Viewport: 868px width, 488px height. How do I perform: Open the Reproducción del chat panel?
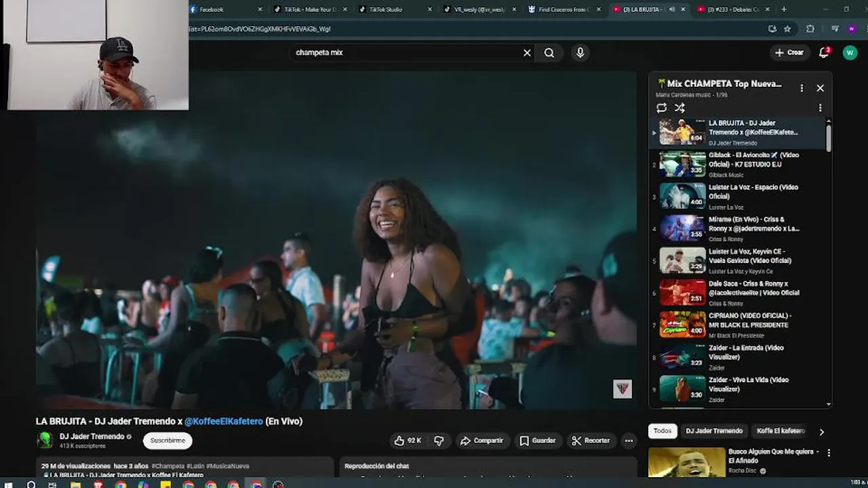pos(488,468)
